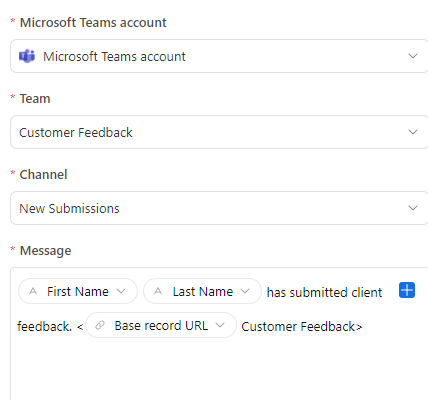Expand the First Name token chevron
Image resolution: width=428 pixels, height=400 pixels.
121,291
